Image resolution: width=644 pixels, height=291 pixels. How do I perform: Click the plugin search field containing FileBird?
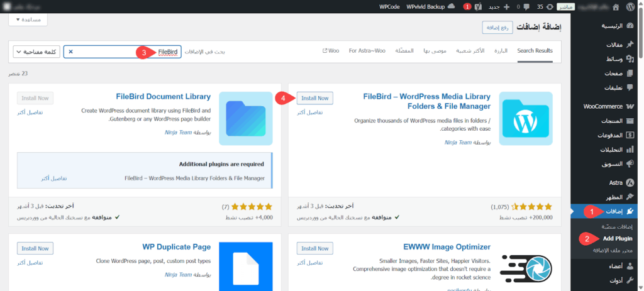[x=123, y=52]
